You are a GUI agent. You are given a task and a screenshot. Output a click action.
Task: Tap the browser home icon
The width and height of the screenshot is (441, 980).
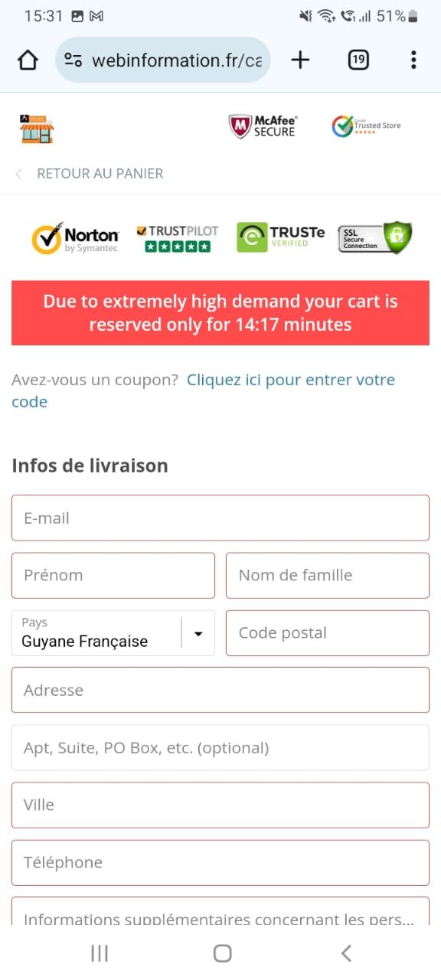coord(28,60)
